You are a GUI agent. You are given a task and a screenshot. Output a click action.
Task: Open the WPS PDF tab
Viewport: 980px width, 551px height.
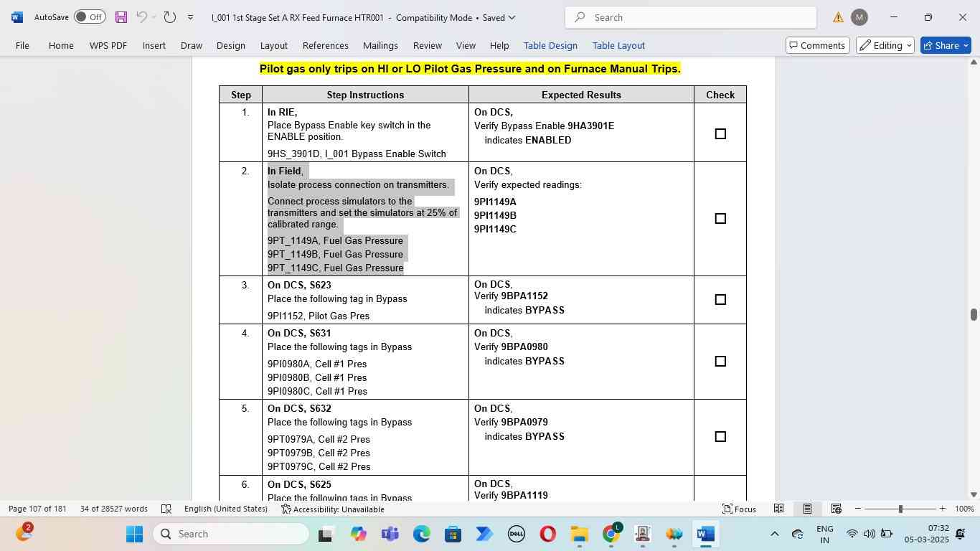108,45
